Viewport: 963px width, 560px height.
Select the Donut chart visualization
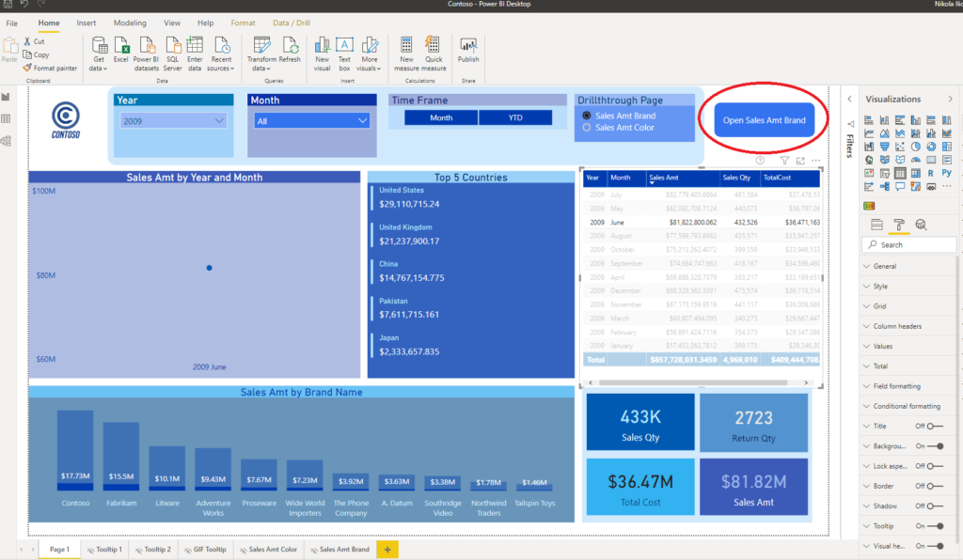[x=931, y=147]
